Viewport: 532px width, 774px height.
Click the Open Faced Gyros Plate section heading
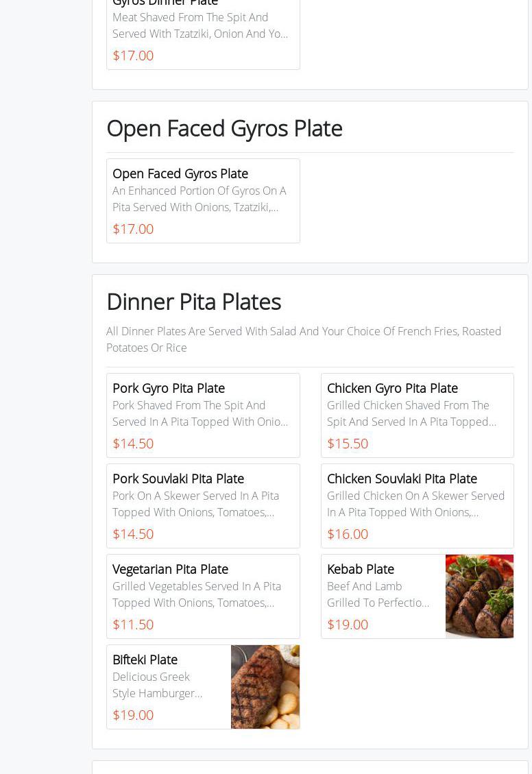click(225, 129)
